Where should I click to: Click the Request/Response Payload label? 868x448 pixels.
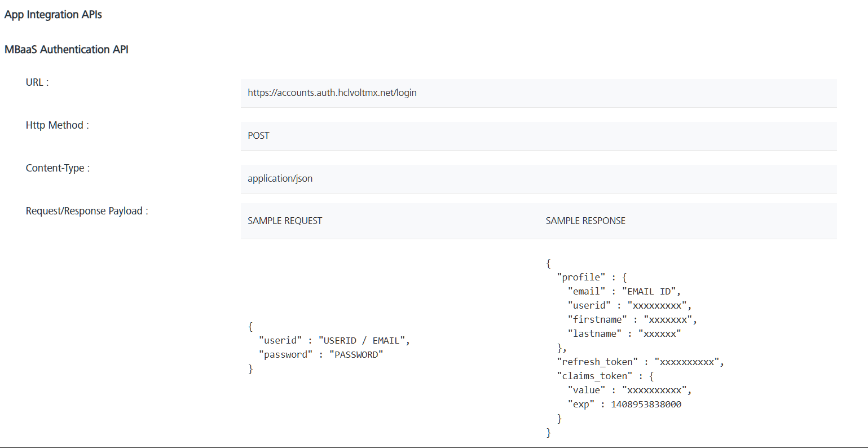point(87,211)
